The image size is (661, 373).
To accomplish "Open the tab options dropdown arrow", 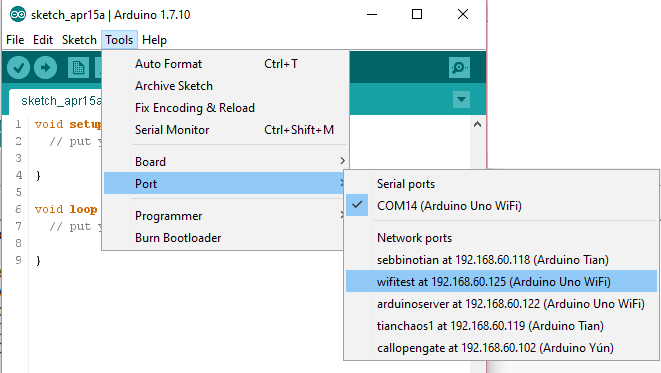I will click(x=461, y=99).
